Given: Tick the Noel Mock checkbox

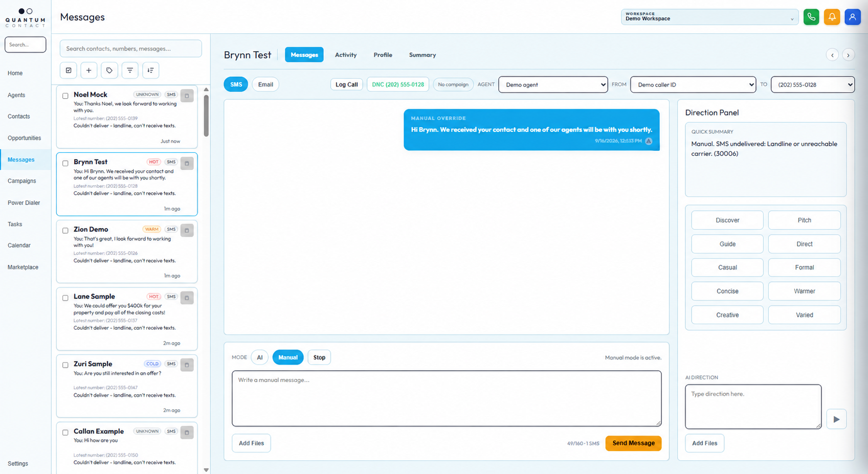Looking at the screenshot, I should [65, 96].
